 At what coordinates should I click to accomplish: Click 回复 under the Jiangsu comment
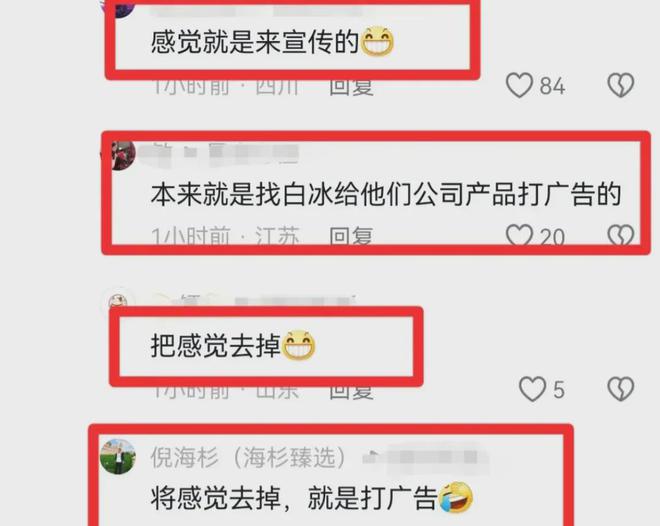[351, 236]
